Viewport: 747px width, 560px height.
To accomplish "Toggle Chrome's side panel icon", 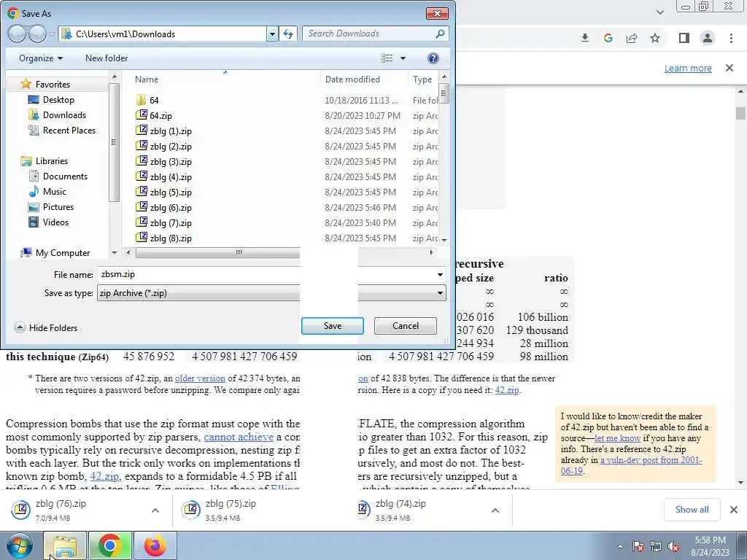I will click(684, 38).
